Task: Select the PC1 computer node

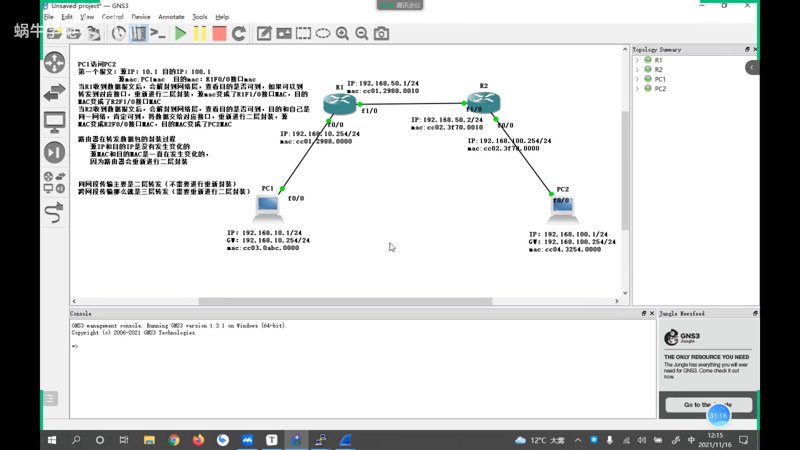Action: click(x=268, y=208)
